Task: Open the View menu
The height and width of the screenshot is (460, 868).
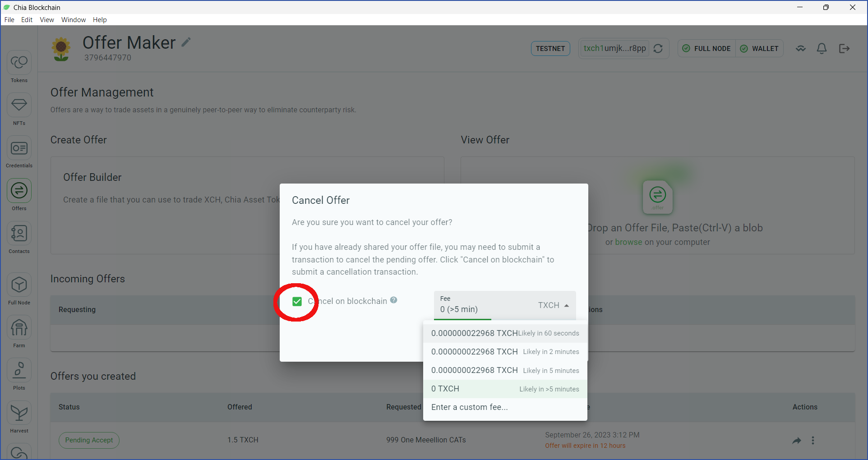Action: [47, 20]
